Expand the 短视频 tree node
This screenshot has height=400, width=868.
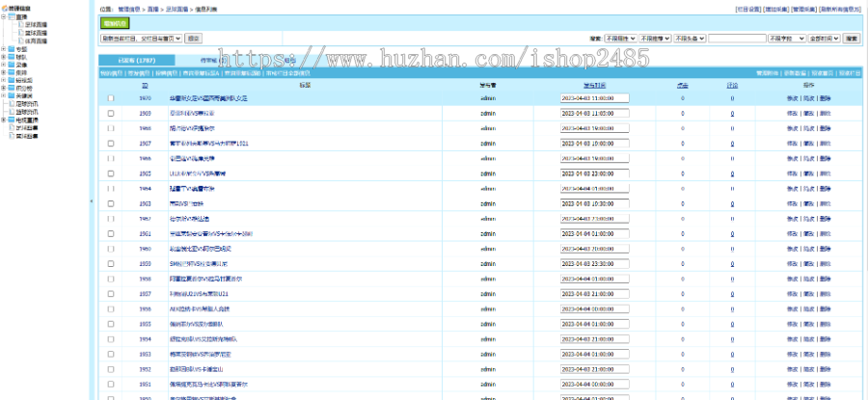point(4,80)
